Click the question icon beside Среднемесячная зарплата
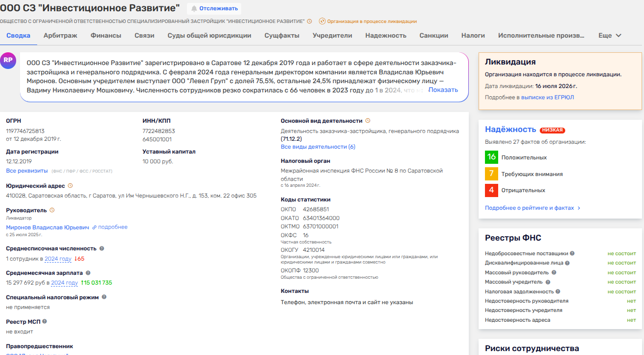The width and height of the screenshot is (644, 355). [88, 273]
